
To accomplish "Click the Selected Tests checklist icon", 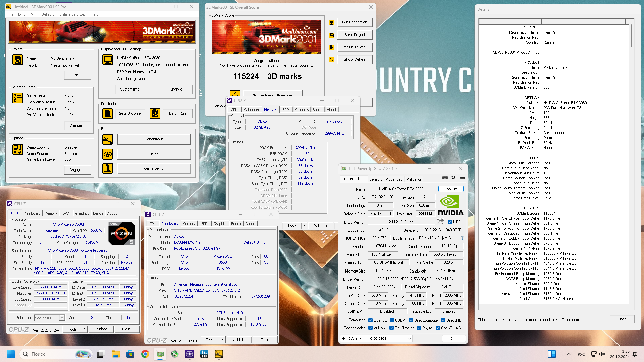I will point(18,98).
